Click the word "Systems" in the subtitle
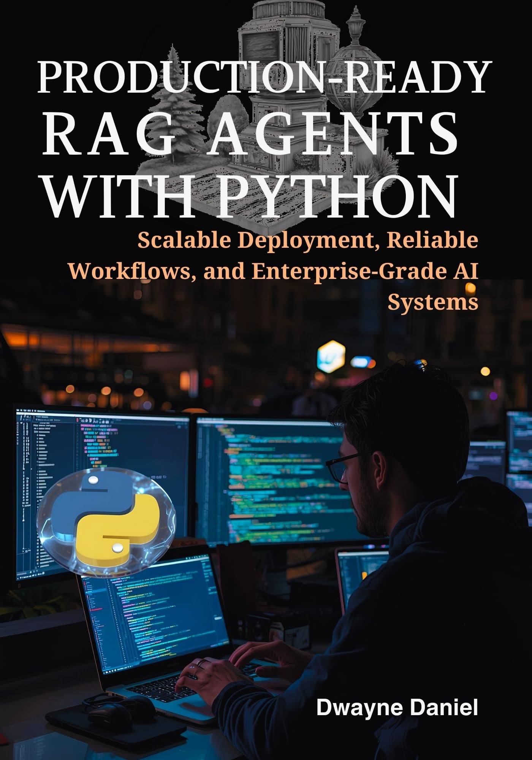Viewport: 532px width, 760px height. pyautogui.click(x=432, y=302)
